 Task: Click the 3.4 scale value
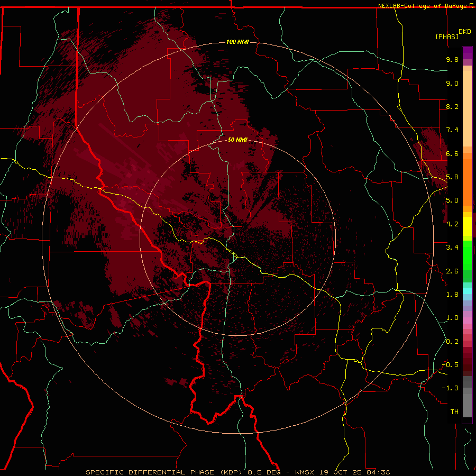click(452, 248)
